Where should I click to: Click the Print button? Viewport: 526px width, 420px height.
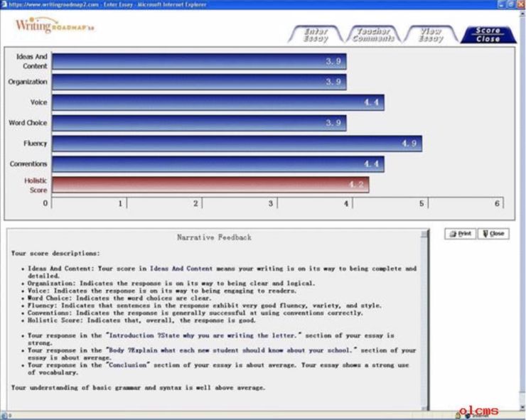(x=461, y=234)
